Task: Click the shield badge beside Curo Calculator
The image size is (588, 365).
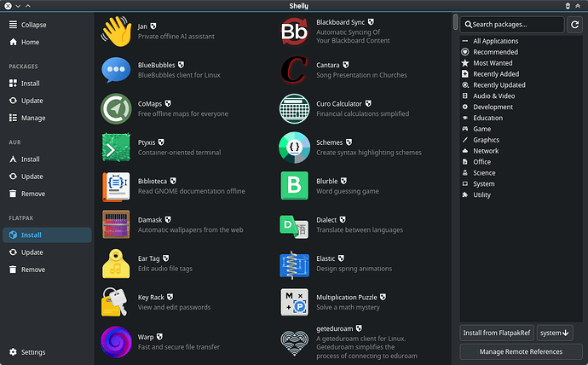Action: pyautogui.click(x=369, y=103)
